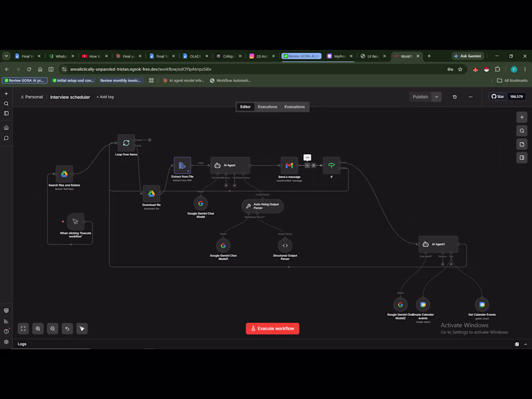Click the Publish button

420,97
